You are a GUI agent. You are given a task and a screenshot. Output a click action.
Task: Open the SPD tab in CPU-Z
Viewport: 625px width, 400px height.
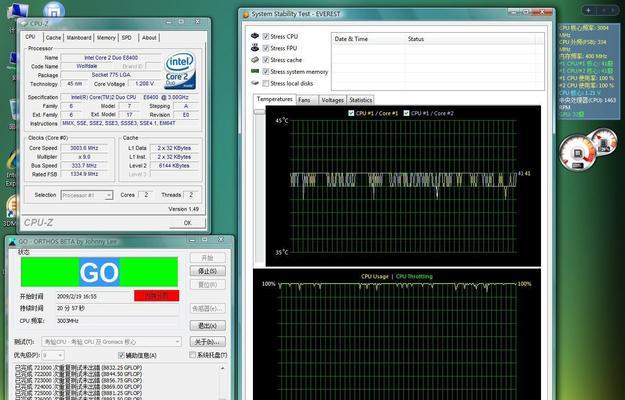click(x=127, y=37)
